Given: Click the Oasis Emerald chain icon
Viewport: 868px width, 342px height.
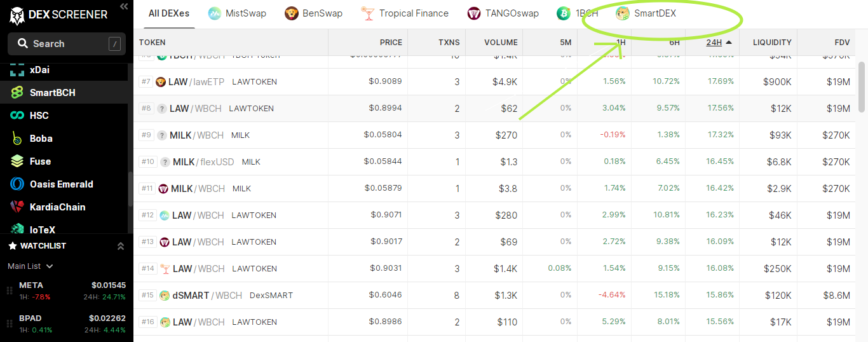Looking at the screenshot, I should point(17,184).
